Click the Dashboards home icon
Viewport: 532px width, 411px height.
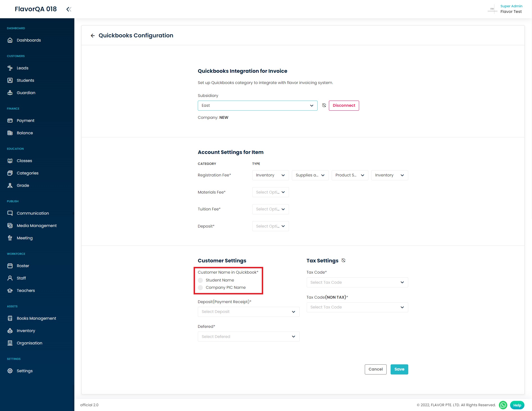tap(10, 40)
